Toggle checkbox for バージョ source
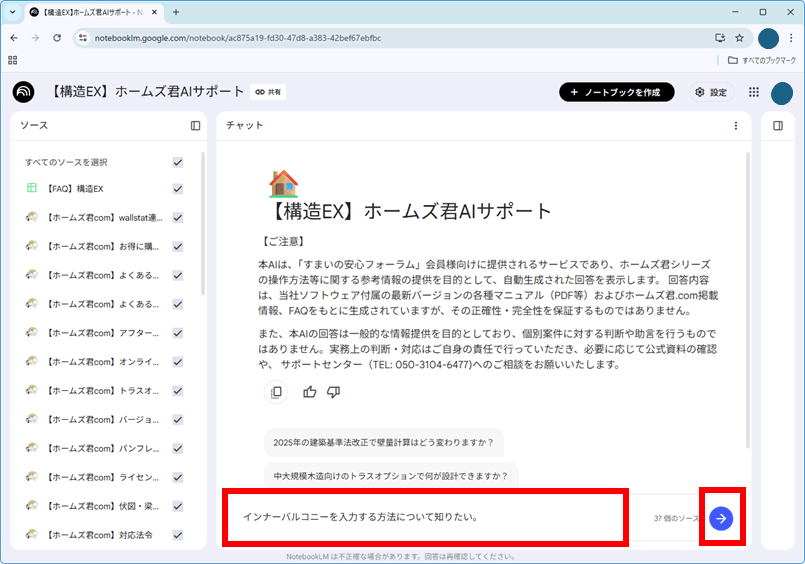 [x=178, y=420]
